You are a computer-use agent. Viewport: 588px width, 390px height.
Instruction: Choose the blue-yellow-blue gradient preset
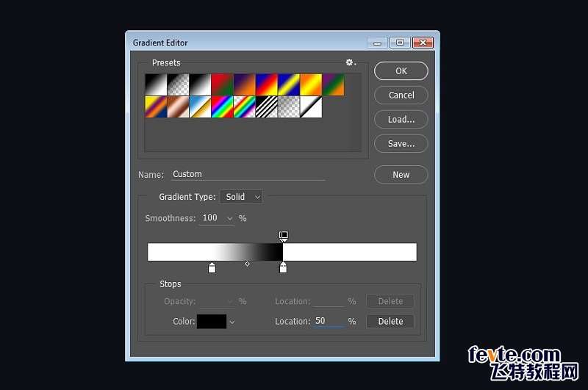point(289,84)
